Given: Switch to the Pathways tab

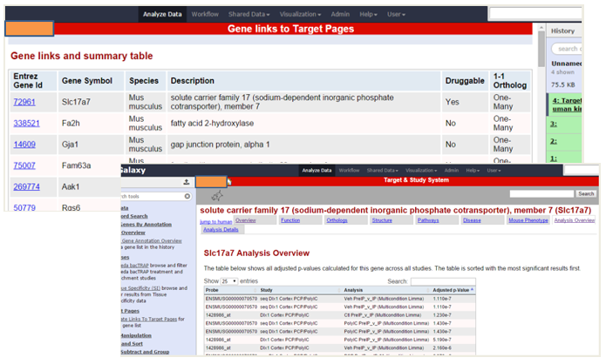Looking at the screenshot, I should 428,221.
